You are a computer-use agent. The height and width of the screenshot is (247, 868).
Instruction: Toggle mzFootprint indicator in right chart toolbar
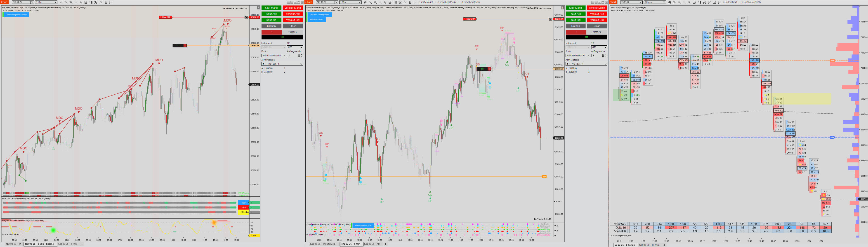(x=731, y=2)
